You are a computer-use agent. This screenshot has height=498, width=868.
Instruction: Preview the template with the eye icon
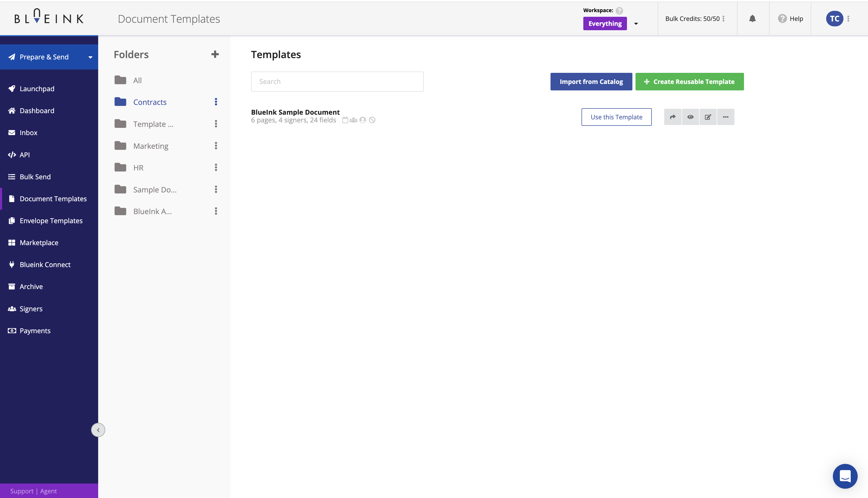click(x=690, y=117)
